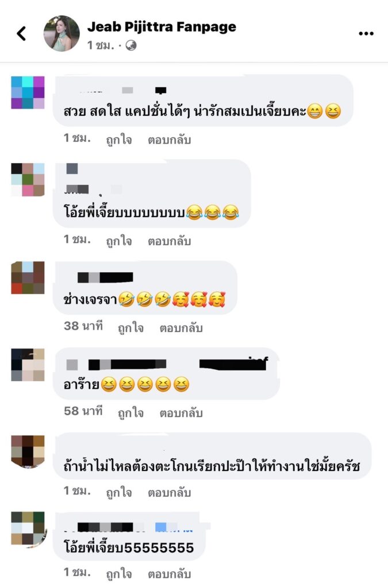Reply to the สวย สดใส comment
The image size is (388, 588).
point(169,140)
